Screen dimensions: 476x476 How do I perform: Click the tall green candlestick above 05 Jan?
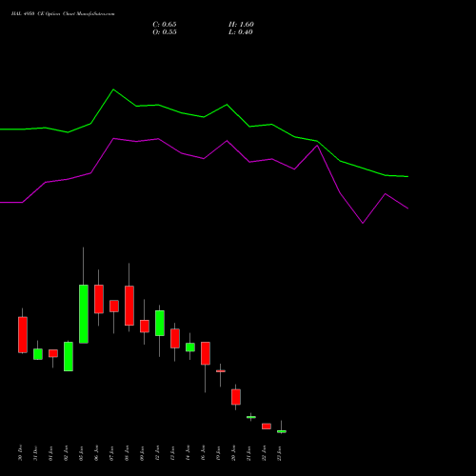84,314
